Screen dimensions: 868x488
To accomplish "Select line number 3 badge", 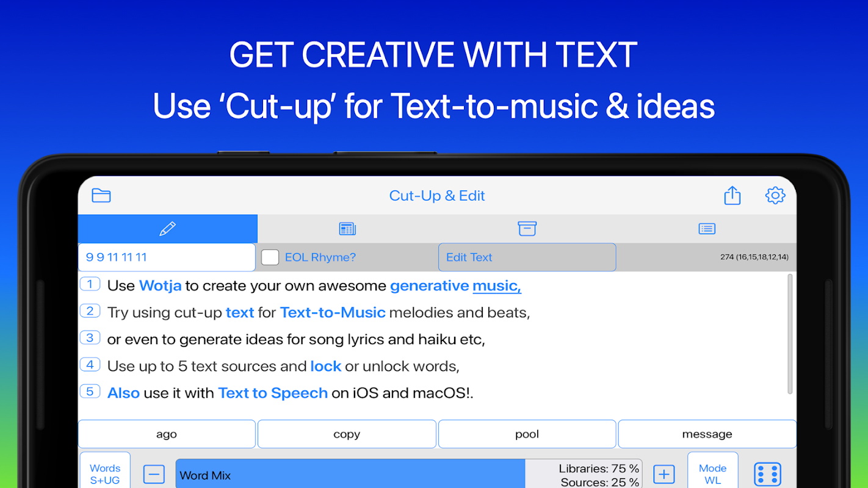I will click(x=90, y=338).
